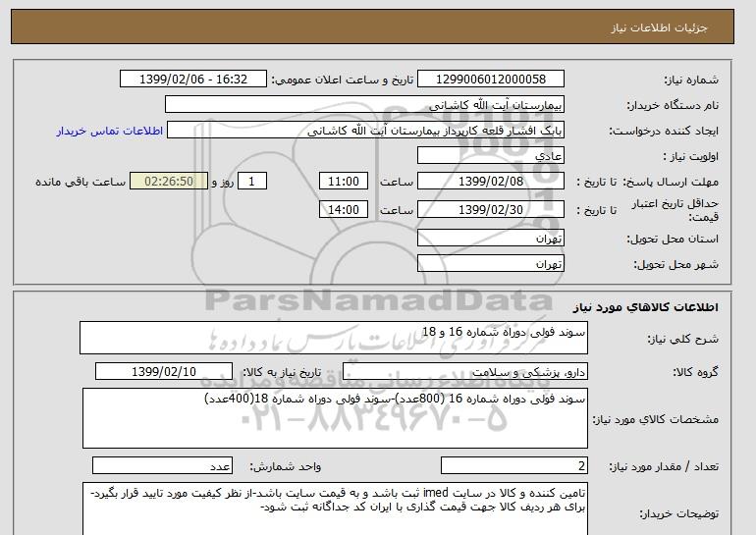Click the label تاریخ نیاز به کالا
756x535 pixels.
click(x=282, y=372)
